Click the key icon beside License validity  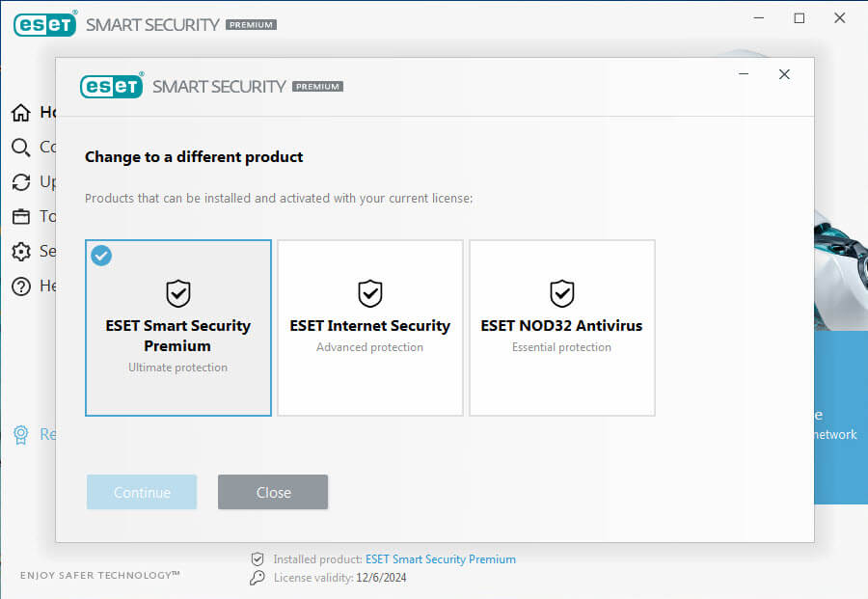click(x=257, y=579)
